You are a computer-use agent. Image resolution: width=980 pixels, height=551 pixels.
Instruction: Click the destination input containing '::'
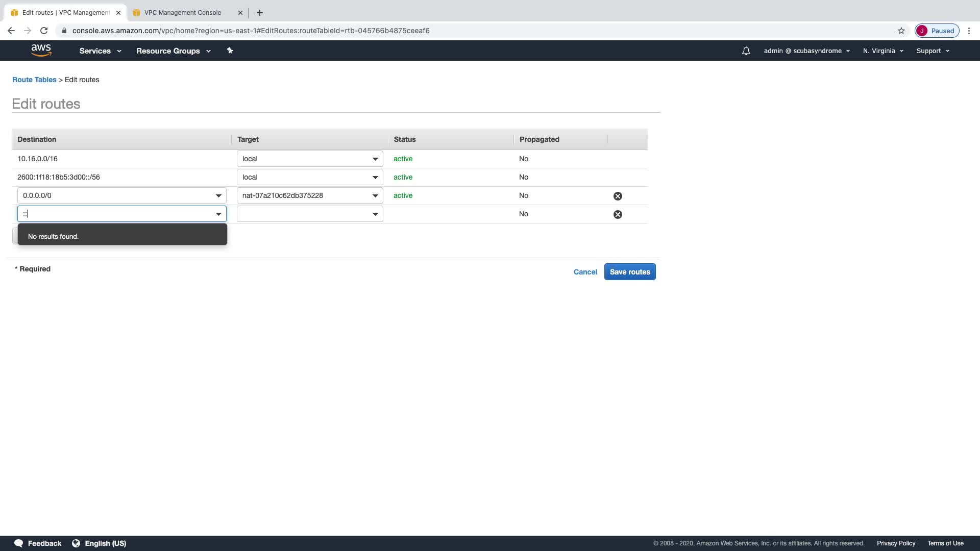(115, 214)
